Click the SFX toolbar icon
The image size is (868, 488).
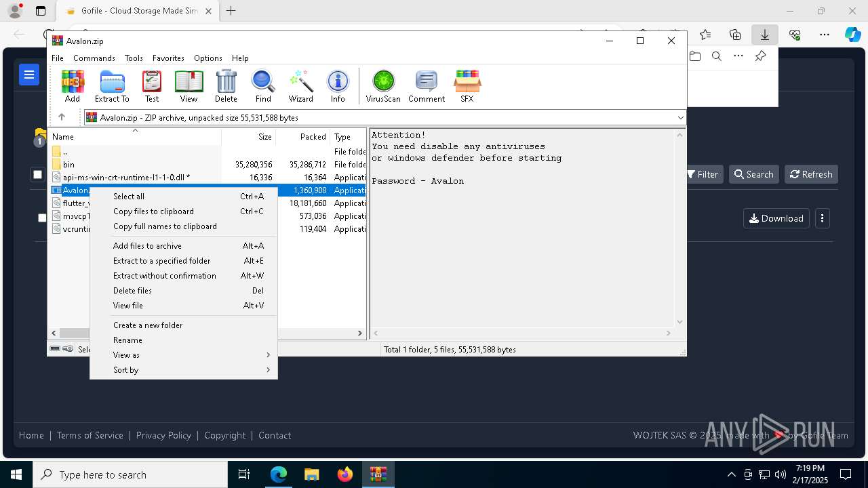pos(467,86)
